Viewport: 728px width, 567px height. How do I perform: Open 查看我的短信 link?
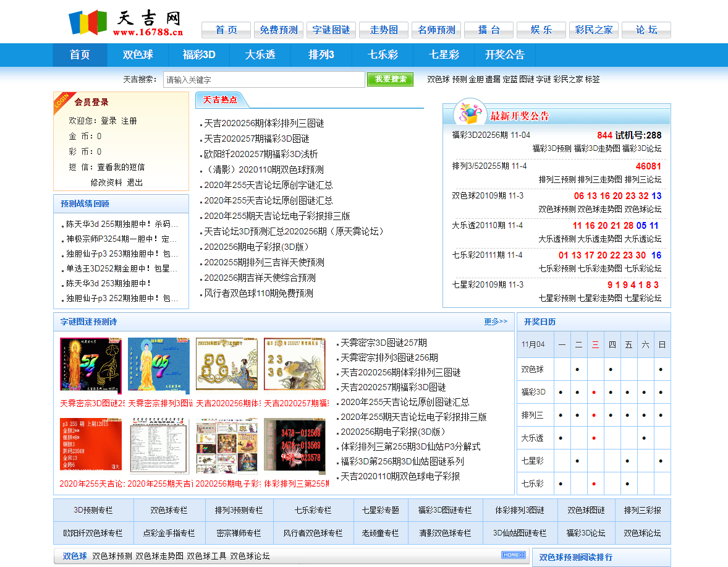click(121, 167)
